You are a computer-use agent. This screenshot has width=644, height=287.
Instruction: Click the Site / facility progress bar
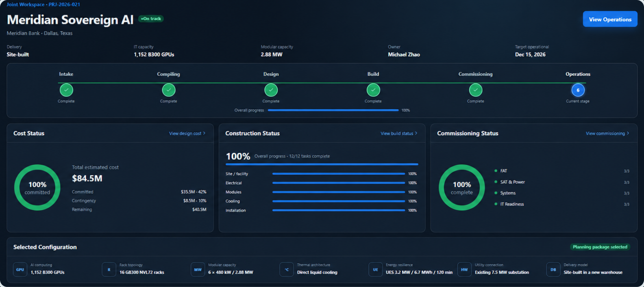point(339,174)
